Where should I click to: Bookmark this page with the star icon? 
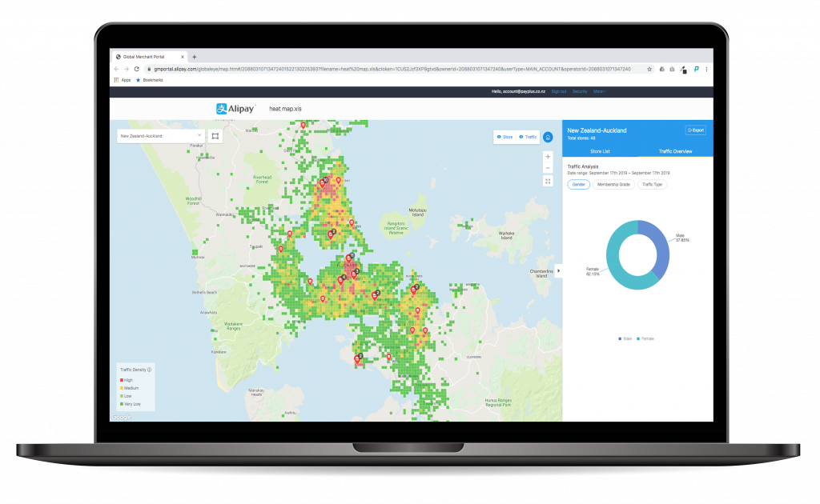pyautogui.click(x=649, y=69)
